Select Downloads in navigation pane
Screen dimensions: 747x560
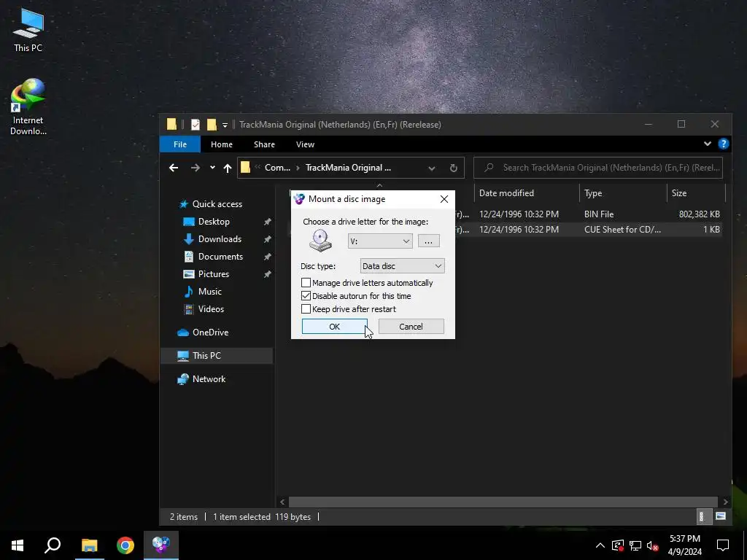tap(220, 239)
